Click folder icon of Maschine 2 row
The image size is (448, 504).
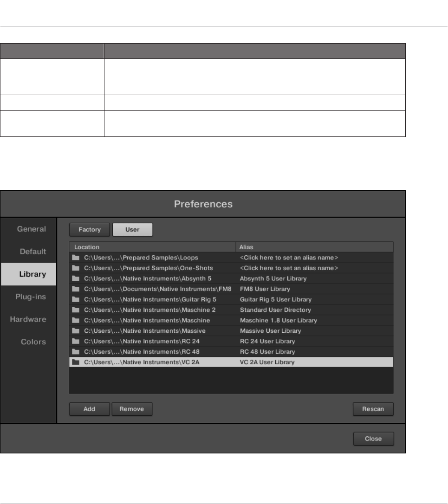[76, 310]
